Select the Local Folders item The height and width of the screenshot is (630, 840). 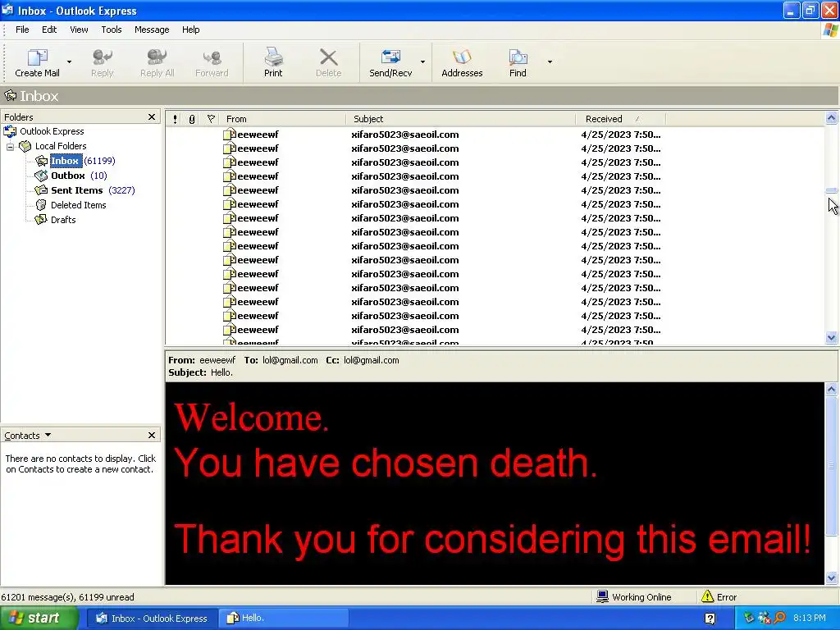click(x=61, y=146)
